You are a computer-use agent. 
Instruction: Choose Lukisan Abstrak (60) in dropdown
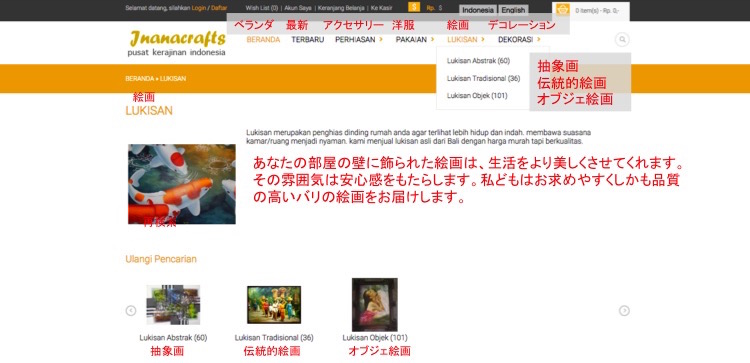(x=478, y=61)
